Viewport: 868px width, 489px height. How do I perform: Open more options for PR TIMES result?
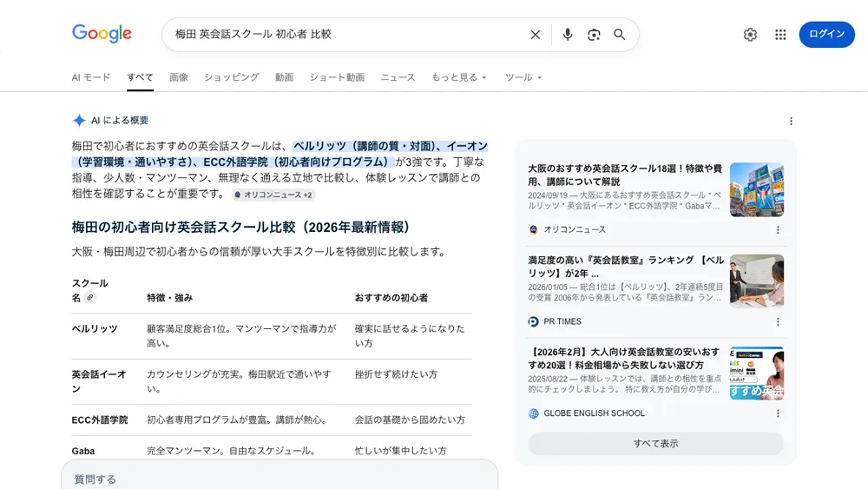click(778, 321)
